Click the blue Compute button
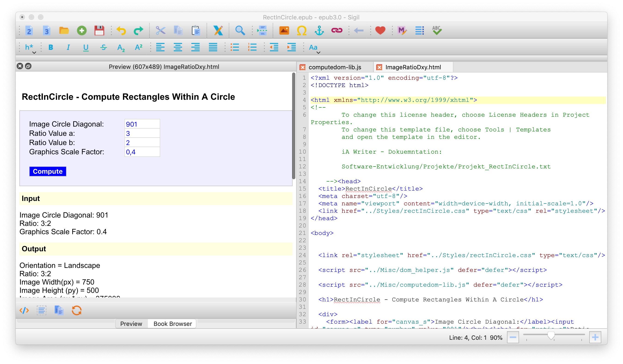The height and width of the screenshot is (364, 623). [x=48, y=172]
